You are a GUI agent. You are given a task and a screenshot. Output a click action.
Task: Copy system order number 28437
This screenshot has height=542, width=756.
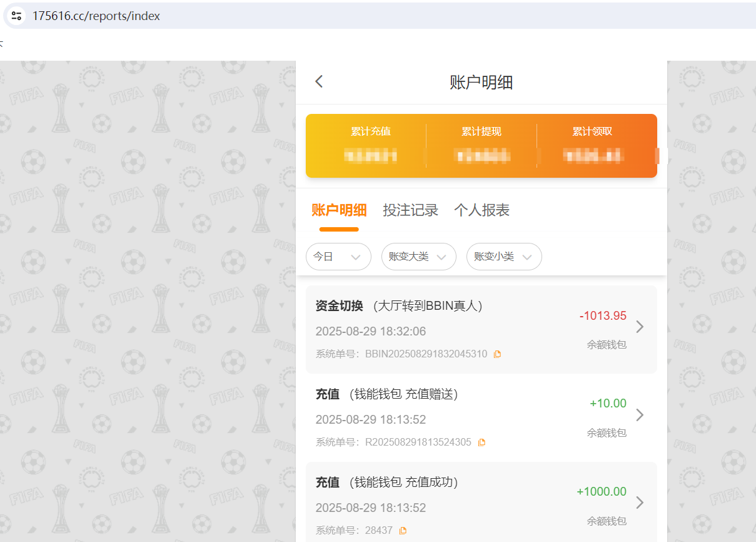402,529
